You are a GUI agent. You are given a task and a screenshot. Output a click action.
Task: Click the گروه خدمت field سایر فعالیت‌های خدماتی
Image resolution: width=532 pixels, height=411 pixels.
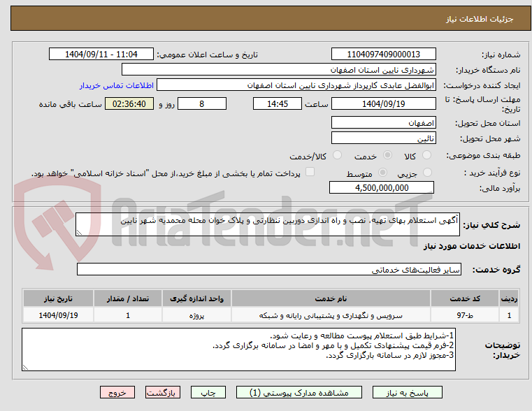[x=269, y=269]
